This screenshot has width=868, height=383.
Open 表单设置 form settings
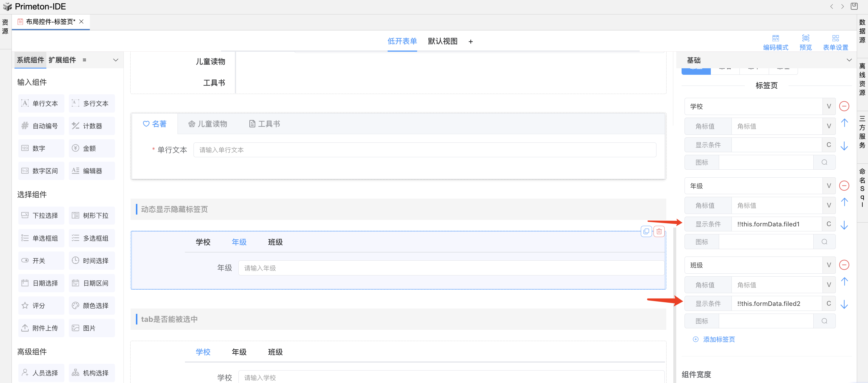pyautogui.click(x=835, y=38)
